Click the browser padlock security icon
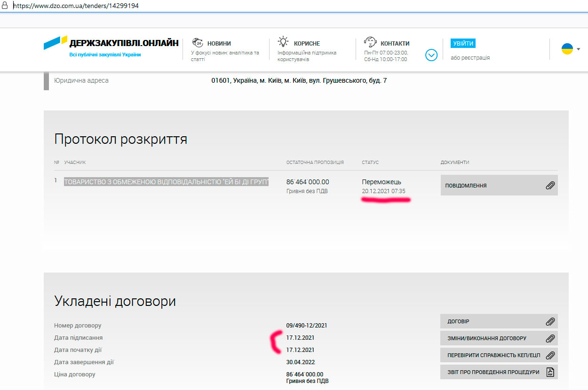Screen dimensions: 588x390 pyautogui.click(x=5, y=6)
